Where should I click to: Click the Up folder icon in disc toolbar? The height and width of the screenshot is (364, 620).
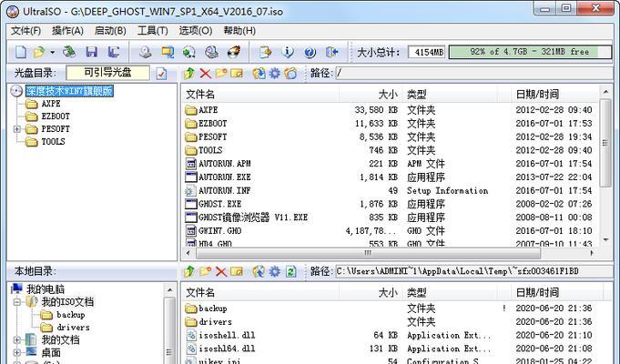click(x=189, y=73)
